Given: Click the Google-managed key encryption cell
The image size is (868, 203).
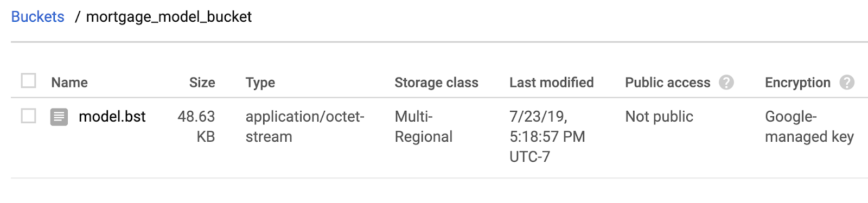Looking at the screenshot, I should pyautogui.click(x=809, y=126).
